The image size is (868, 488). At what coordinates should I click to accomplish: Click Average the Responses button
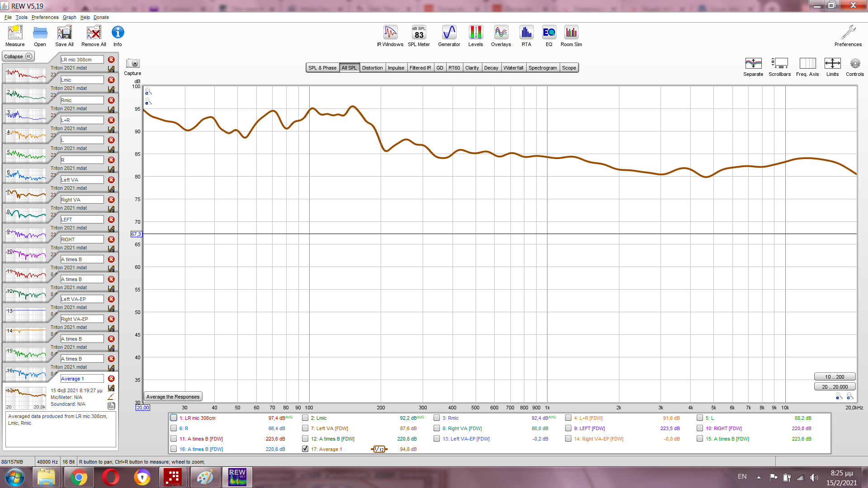click(x=173, y=397)
